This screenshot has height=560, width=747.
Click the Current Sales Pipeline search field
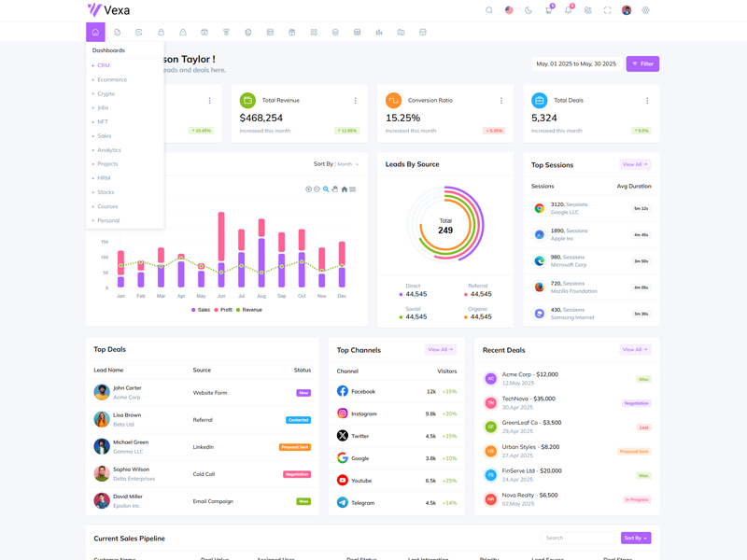click(x=578, y=538)
